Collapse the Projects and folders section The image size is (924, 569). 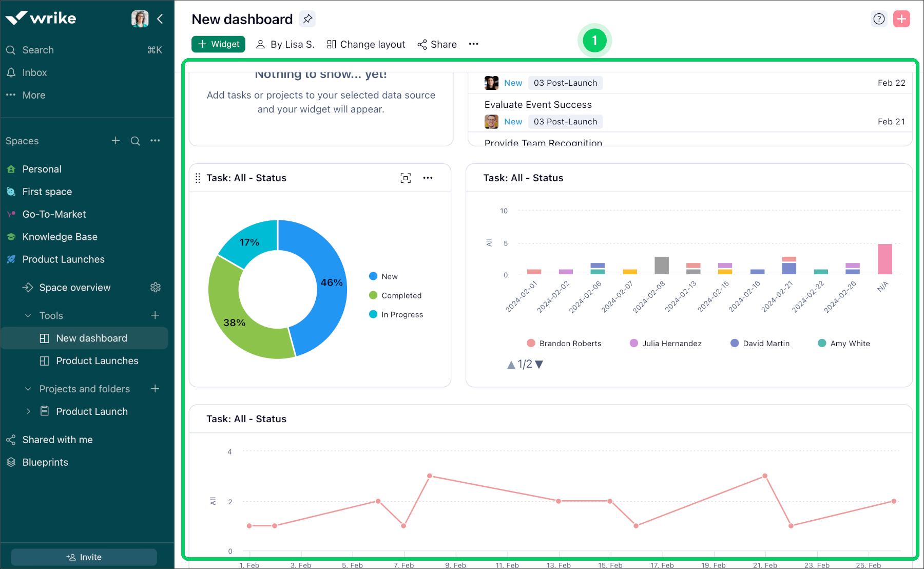pyautogui.click(x=28, y=389)
